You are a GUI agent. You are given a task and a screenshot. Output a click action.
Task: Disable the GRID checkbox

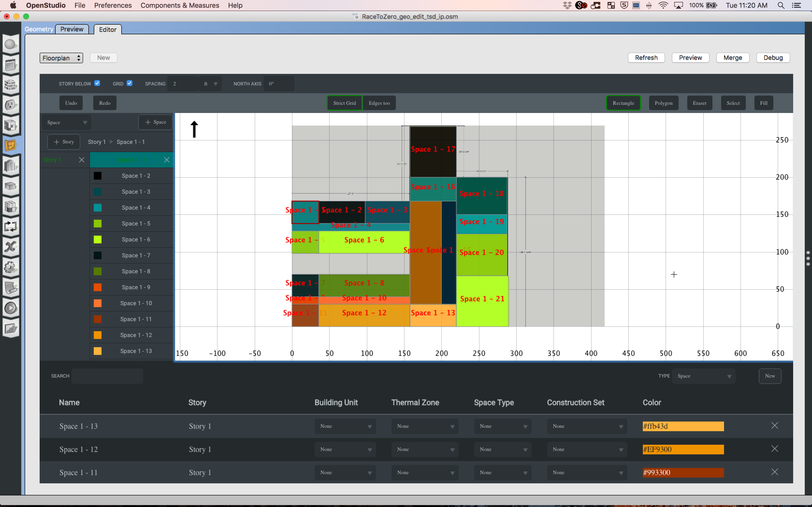coord(130,83)
